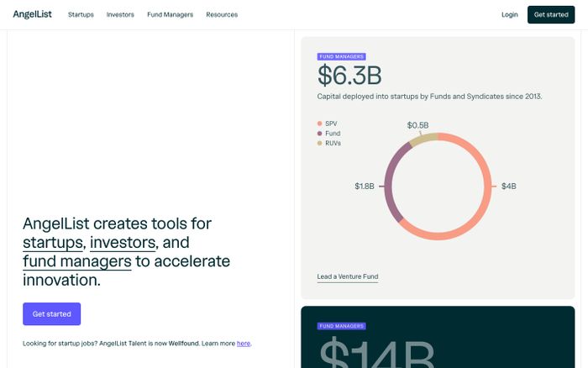Select the SPV legend dot
The height and width of the screenshot is (368, 588).
click(x=320, y=124)
